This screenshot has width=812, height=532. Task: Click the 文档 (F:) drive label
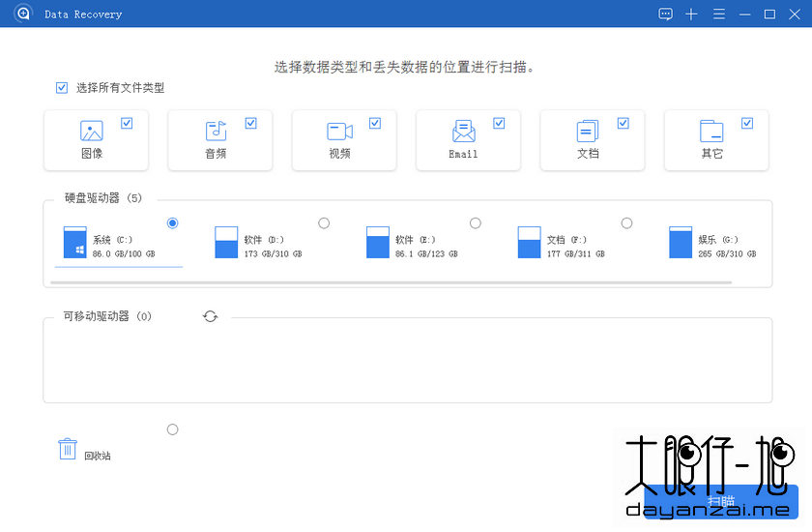click(566, 239)
